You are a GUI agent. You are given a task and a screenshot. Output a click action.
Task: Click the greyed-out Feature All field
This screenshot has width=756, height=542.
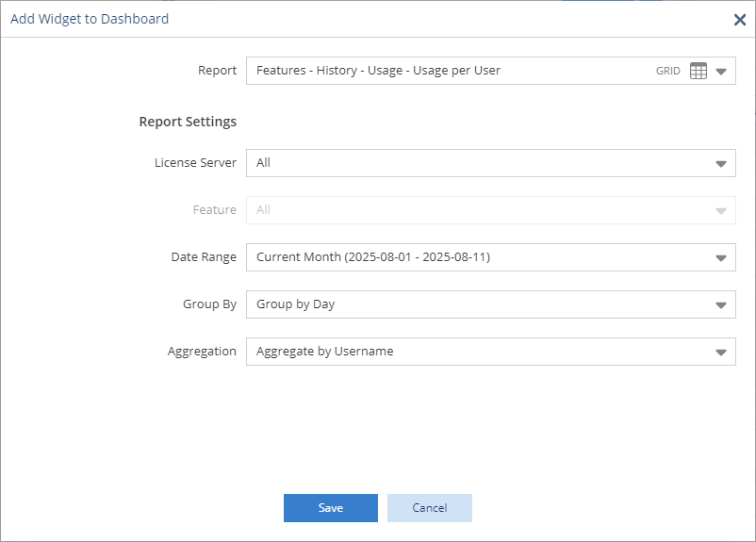[x=491, y=210]
